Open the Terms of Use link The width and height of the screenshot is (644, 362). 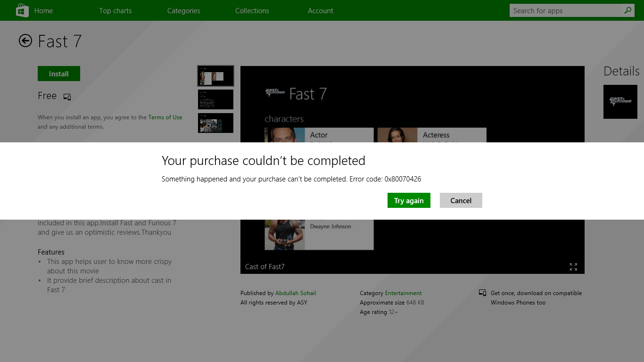165,117
